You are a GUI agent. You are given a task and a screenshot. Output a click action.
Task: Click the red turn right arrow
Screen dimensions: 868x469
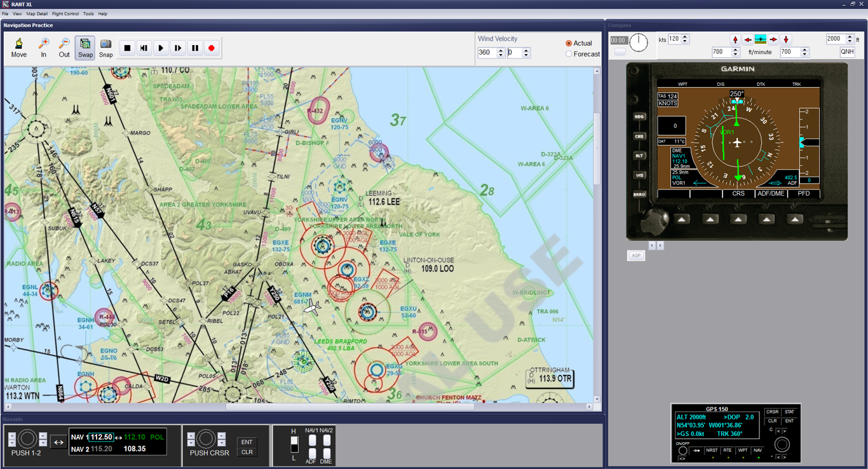tap(773, 39)
